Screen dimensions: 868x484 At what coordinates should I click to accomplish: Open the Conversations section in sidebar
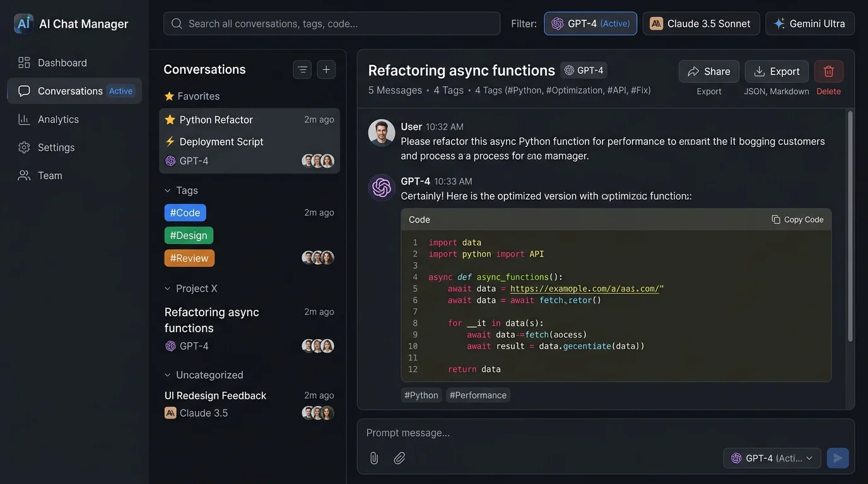pos(74,91)
